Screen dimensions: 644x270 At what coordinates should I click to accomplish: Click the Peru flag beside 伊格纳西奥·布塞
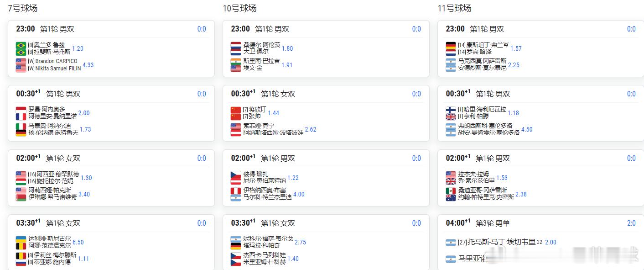click(x=236, y=191)
